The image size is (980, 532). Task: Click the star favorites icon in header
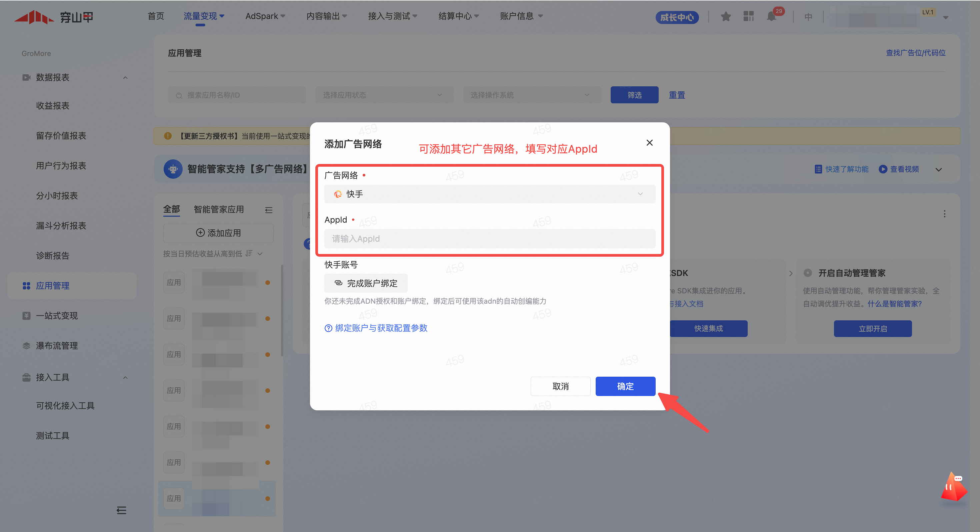point(725,17)
